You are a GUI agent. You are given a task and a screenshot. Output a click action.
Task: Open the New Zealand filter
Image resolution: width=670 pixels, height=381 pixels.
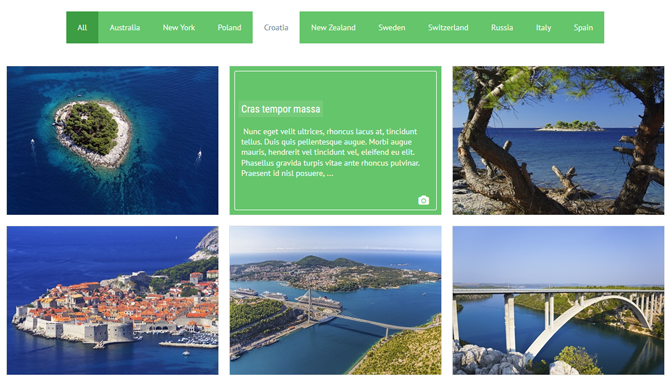(x=333, y=27)
